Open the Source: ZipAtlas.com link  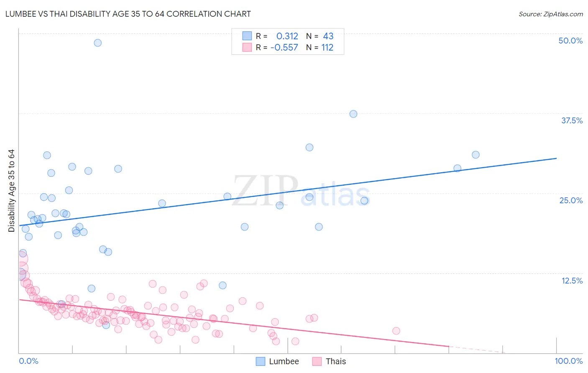pyautogui.click(x=551, y=14)
